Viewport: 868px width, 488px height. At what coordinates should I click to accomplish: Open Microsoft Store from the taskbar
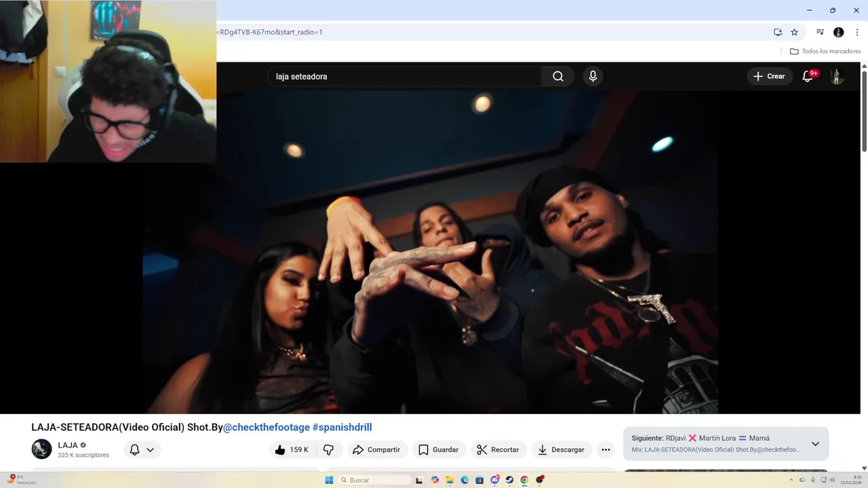(x=479, y=480)
